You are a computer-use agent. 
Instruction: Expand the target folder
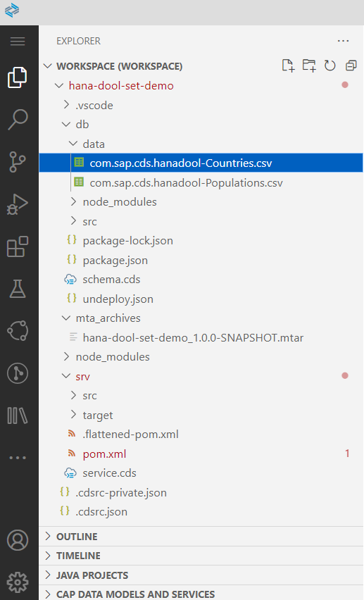pyautogui.click(x=73, y=414)
